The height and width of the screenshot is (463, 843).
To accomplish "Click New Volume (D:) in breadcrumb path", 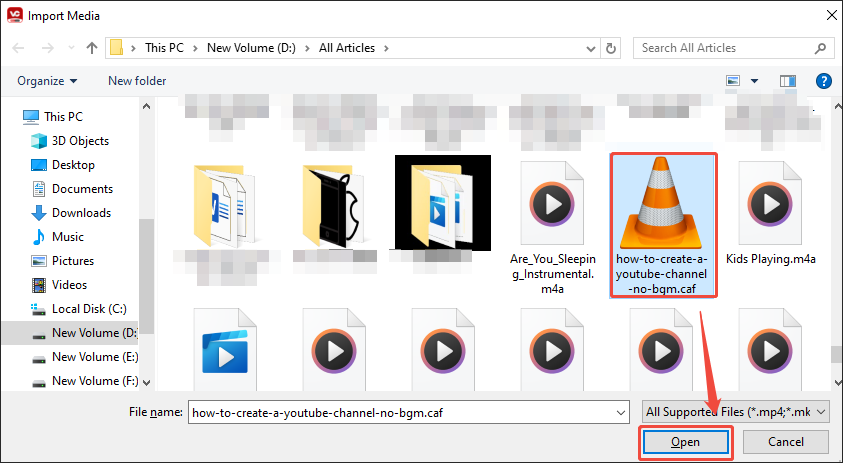I will [251, 48].
